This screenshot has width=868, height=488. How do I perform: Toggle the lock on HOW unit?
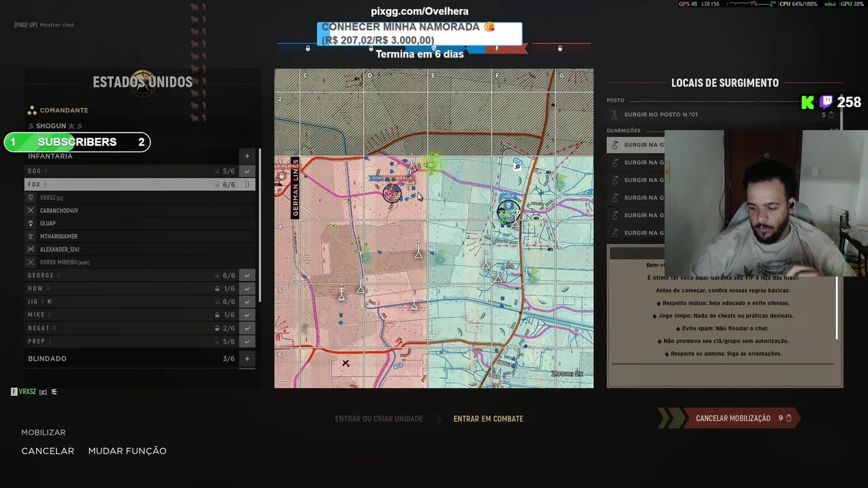[x=218, y=289]
